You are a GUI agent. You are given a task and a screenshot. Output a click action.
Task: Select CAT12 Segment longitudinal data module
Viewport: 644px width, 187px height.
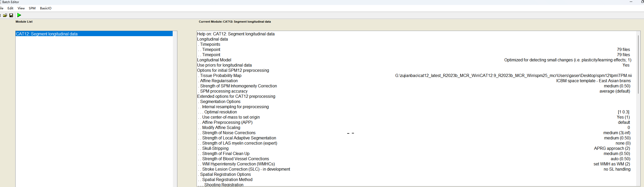(47, 34)
